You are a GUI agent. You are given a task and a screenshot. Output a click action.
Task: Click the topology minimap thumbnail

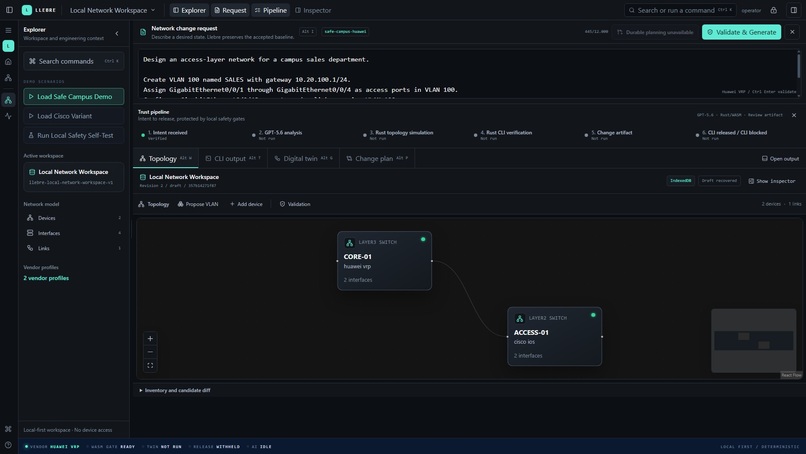[x=754, y=340]
